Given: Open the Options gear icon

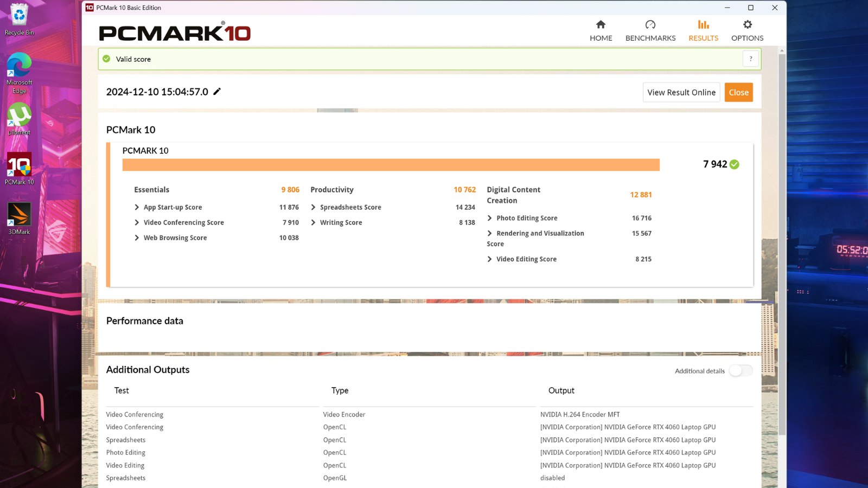Looking at the screenshot, I should (747, 25).
